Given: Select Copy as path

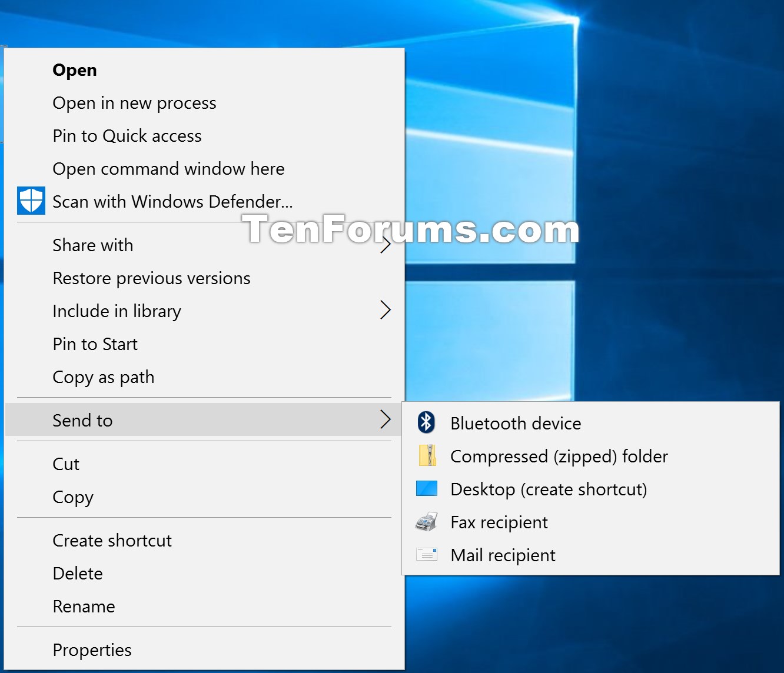Looking at the screenshot, I should [103, 377].
